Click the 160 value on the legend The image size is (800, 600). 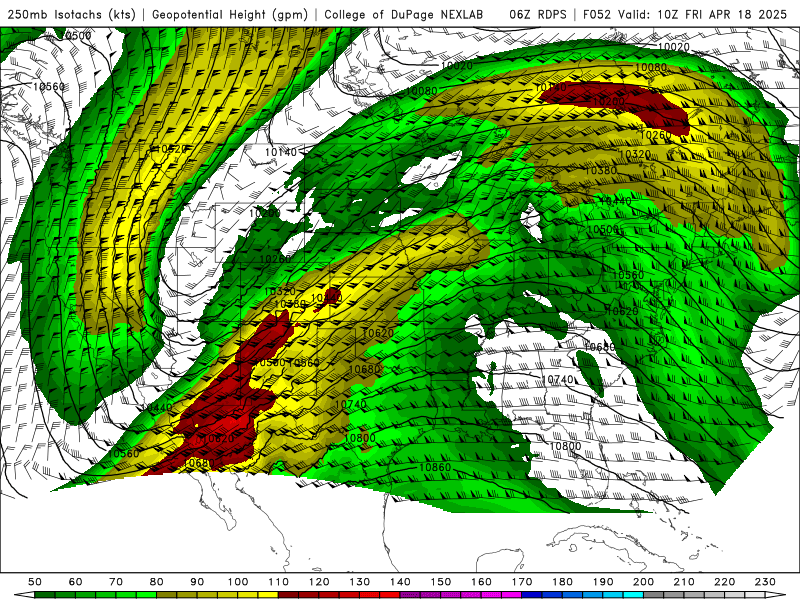pyautogui.click(x=481, y=582)
